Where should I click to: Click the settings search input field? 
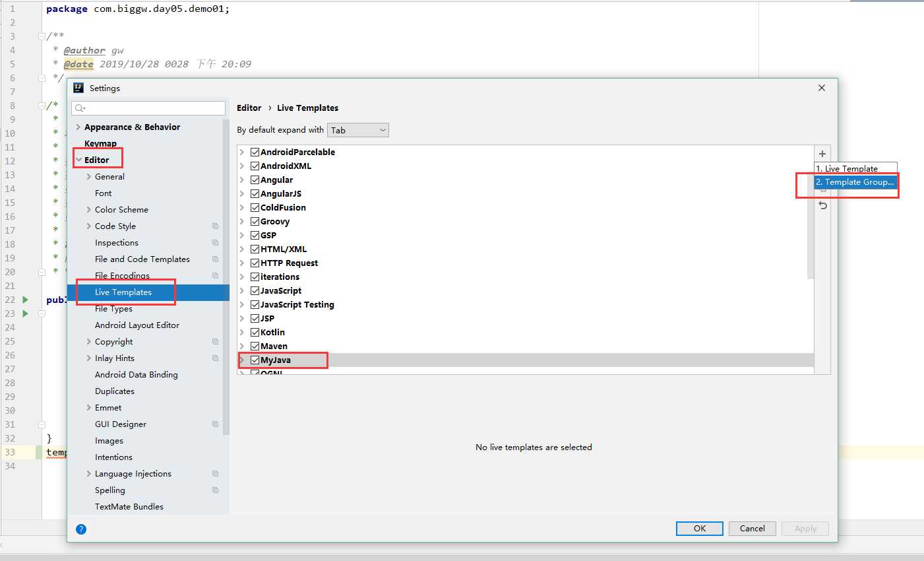148,108
